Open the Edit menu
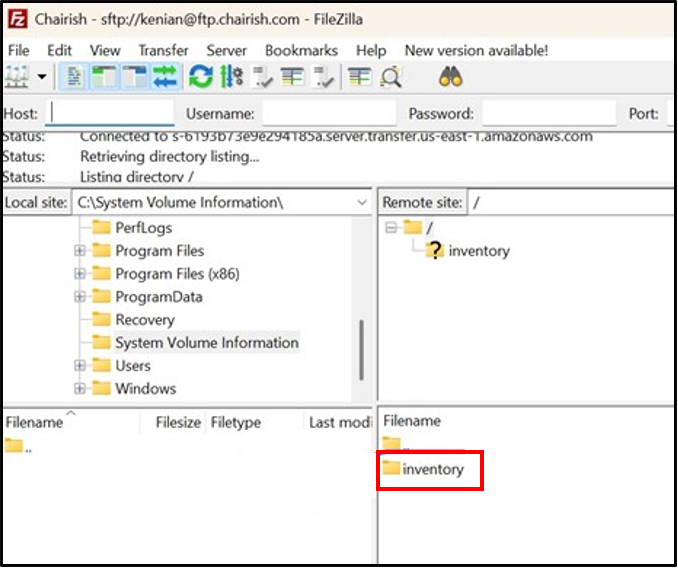The image size is (678, 568). click(x=59, y=51)
